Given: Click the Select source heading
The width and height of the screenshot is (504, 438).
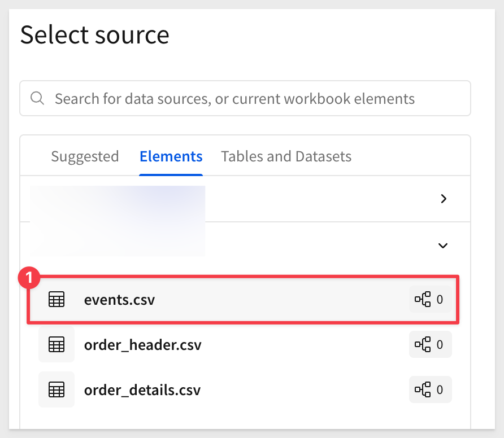Looking at the screenshot, I should pyautogui.click(x=94, y=34).
